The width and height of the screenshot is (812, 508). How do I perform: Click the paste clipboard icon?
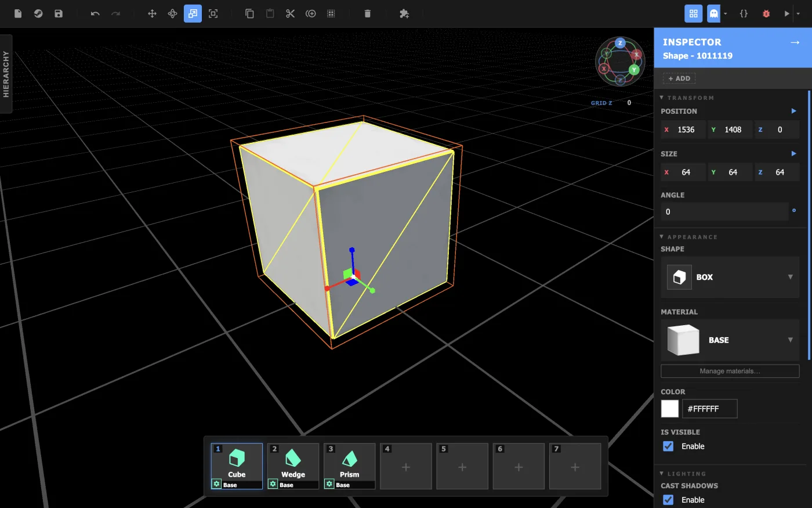270,13
